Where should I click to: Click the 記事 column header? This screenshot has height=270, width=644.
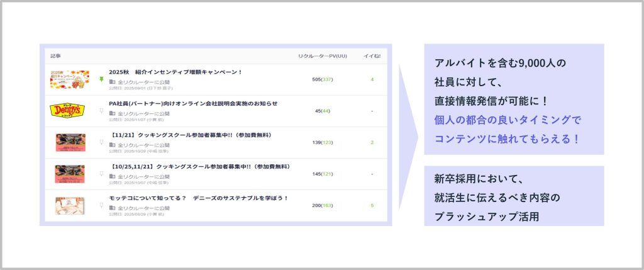(x=56, y=56)
